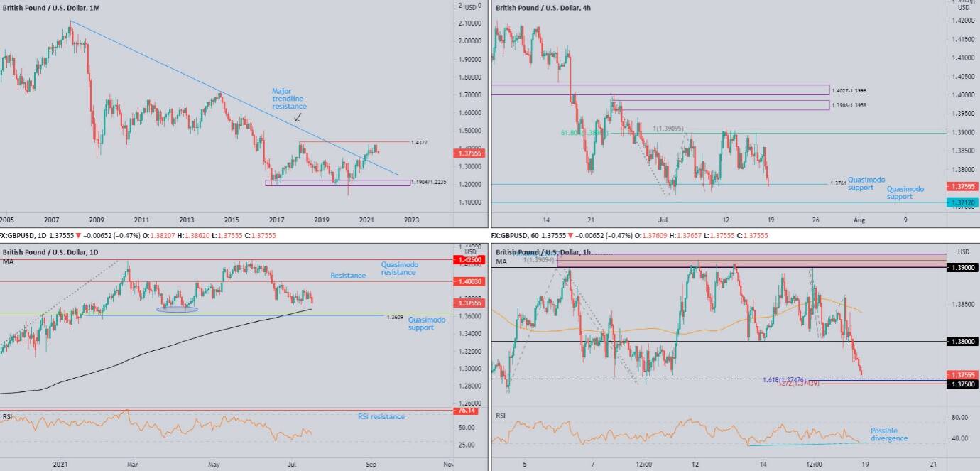Click the black 1.39000 price tag on 1h chart

click(963, 267)
